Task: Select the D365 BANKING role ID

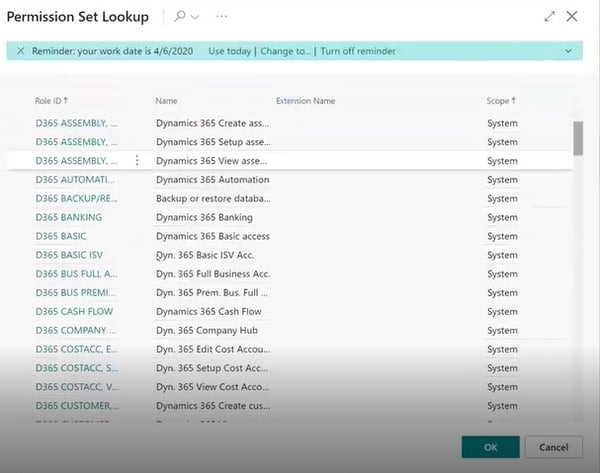Action: click(x=68, y=217)
